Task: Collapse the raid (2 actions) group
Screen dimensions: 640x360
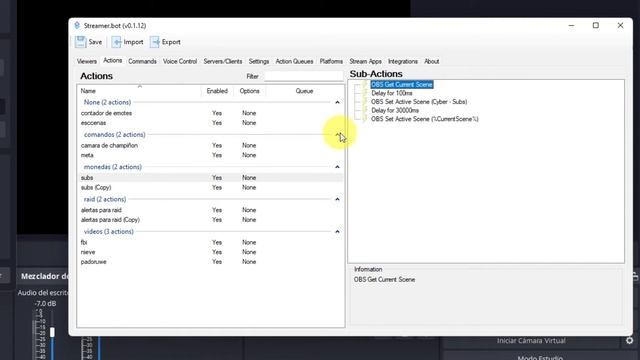Action: pyautogui.click(x=337, y=199)
